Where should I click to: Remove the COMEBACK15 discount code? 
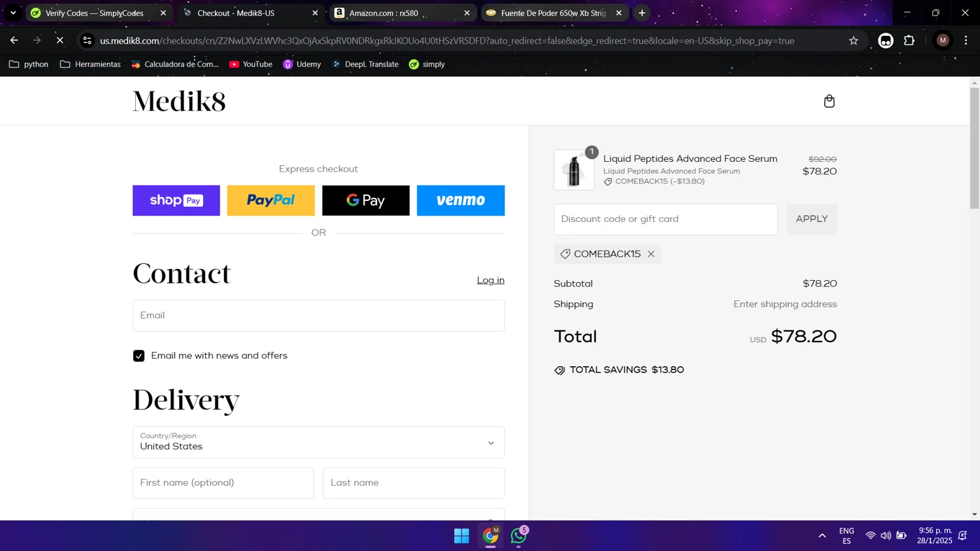pos(651,254)
